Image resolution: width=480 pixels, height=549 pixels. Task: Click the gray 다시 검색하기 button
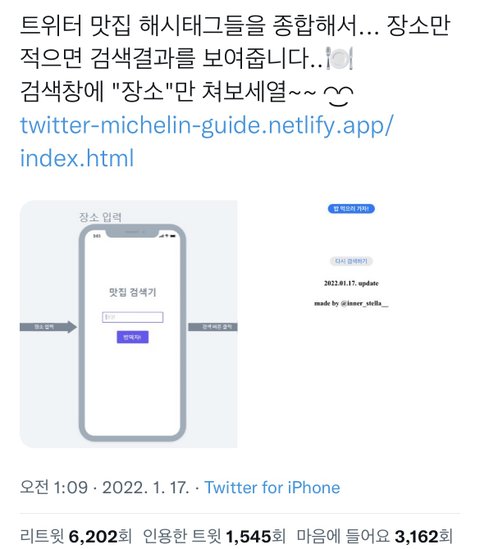click(351, 261)
